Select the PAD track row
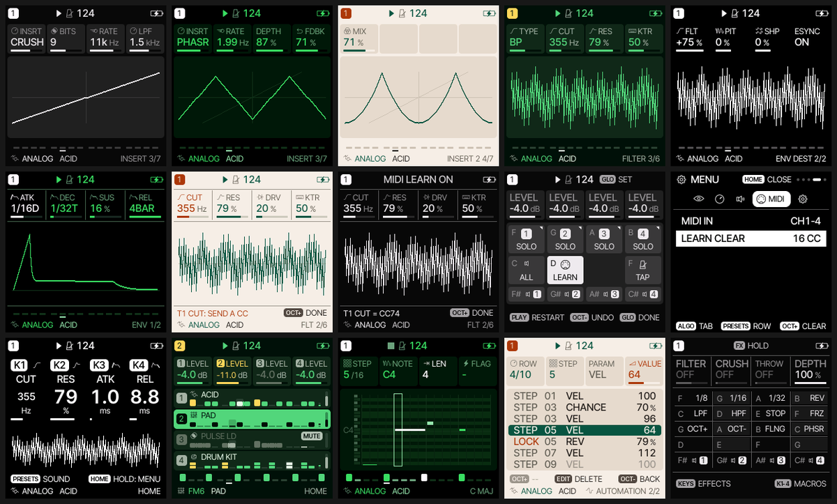 click(252, 419)
